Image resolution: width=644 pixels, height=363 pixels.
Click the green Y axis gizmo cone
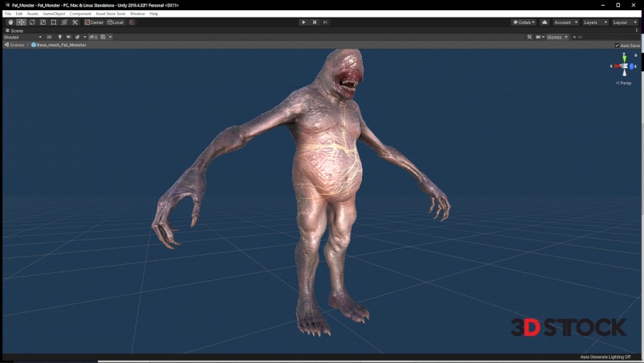(624, 58)
